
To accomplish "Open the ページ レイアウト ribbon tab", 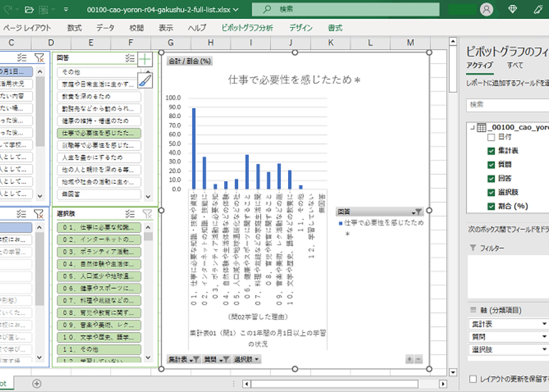I will coord(27,28).
